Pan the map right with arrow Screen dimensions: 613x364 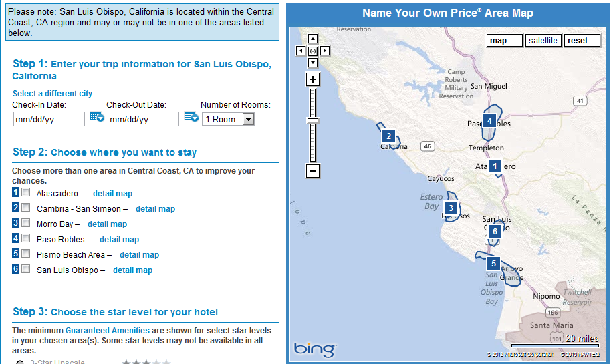(x=325, y=51)
